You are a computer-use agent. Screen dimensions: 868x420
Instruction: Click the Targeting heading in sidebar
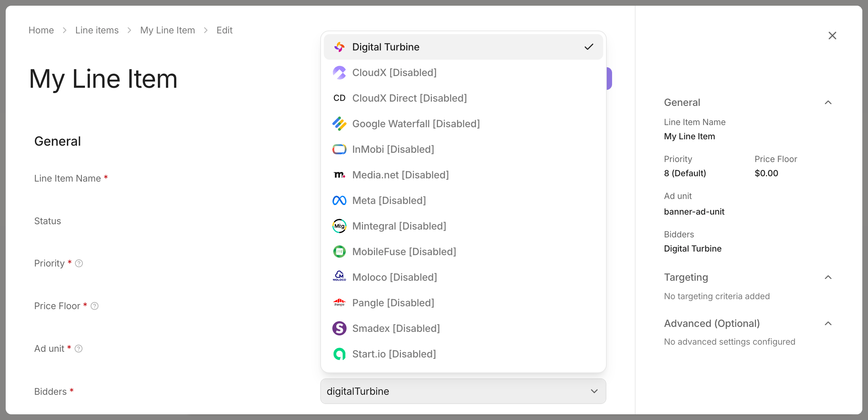(686, 277)
